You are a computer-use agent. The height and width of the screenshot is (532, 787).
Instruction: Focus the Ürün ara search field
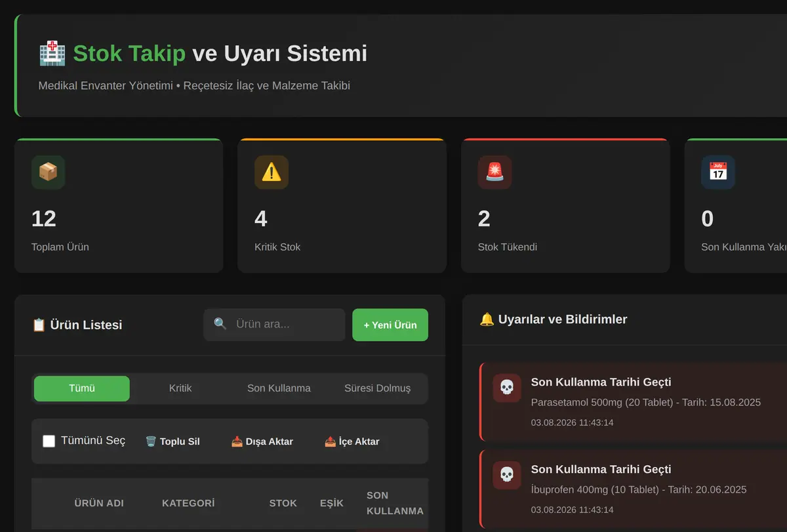(274, 325)
